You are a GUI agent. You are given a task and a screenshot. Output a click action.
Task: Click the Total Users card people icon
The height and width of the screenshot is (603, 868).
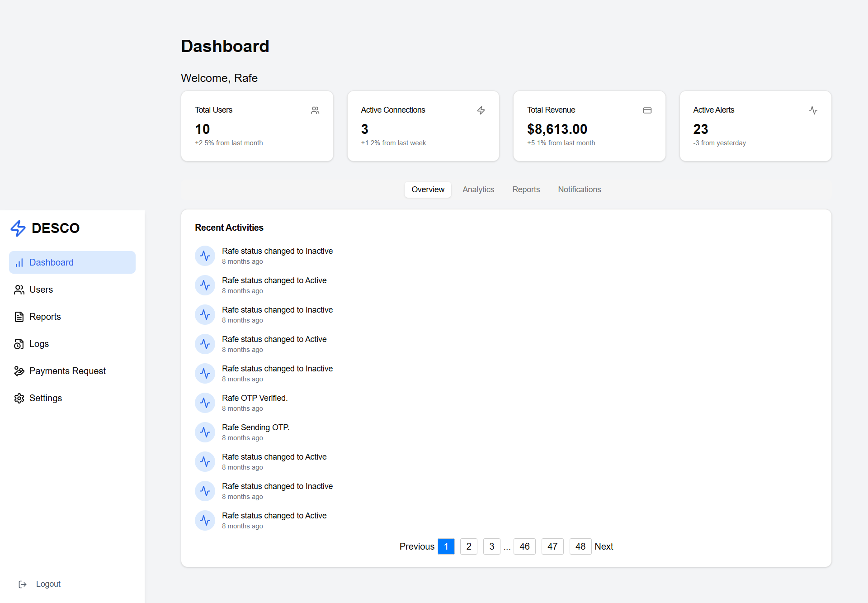[315, 110]
